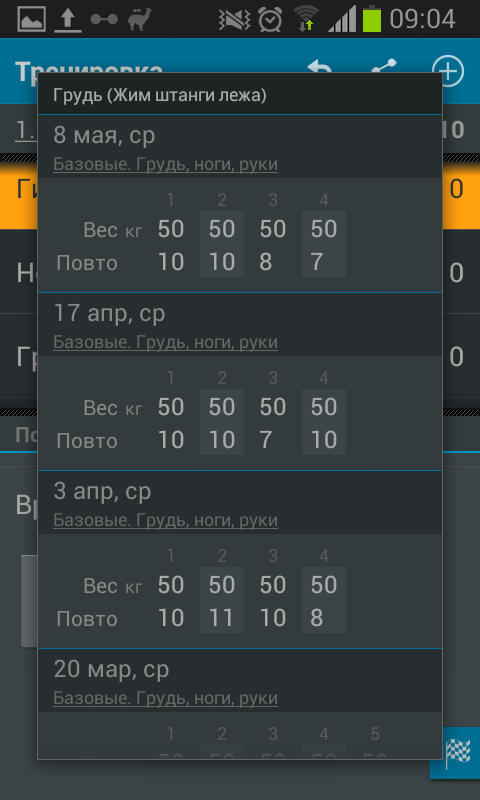
Task: Tap dialog title Грудь (Жим штанги лежа)
Action: [x=160, y=95]
